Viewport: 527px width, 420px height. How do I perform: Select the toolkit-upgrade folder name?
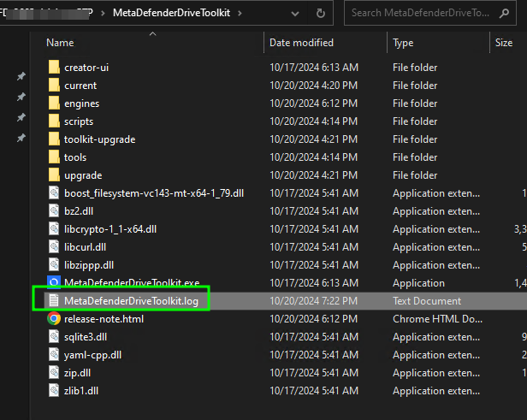pos(100,139)
